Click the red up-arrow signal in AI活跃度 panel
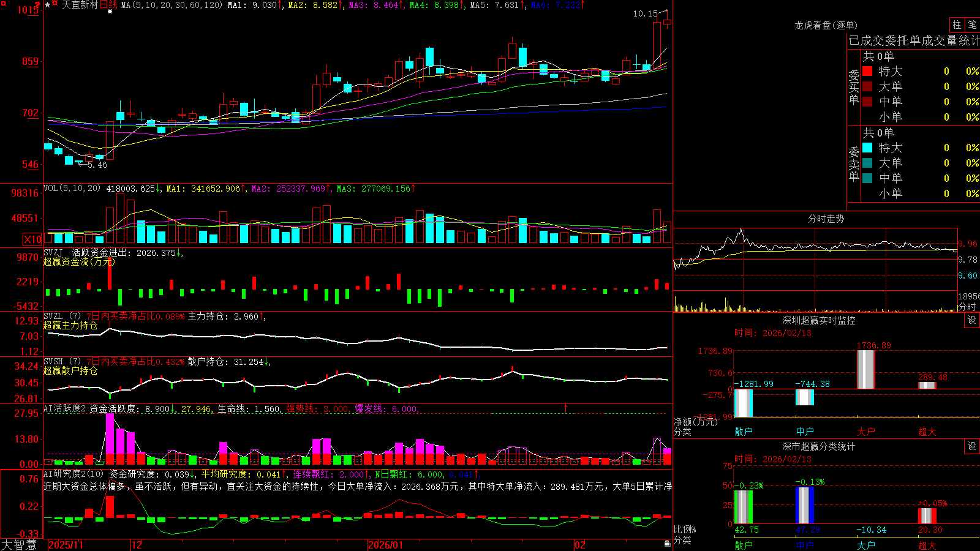980x551 pixels. click(x=565, y=408)
